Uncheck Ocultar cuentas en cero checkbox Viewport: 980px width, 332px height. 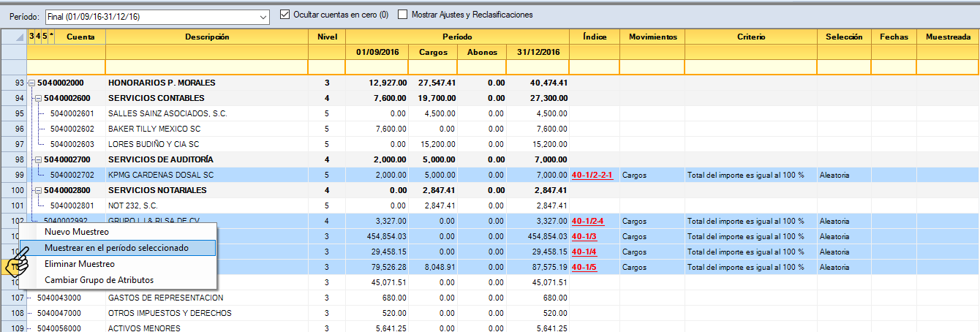coord(286,15)
